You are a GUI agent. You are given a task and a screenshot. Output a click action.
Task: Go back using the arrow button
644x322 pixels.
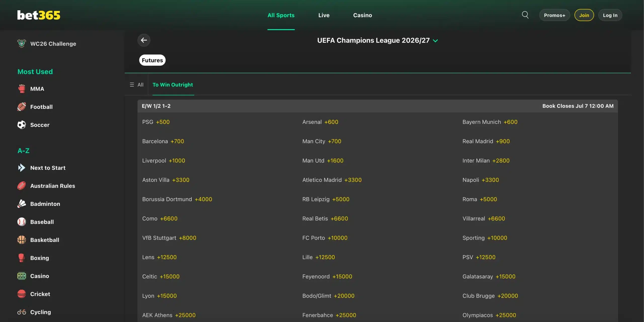(x=144, y=40)
